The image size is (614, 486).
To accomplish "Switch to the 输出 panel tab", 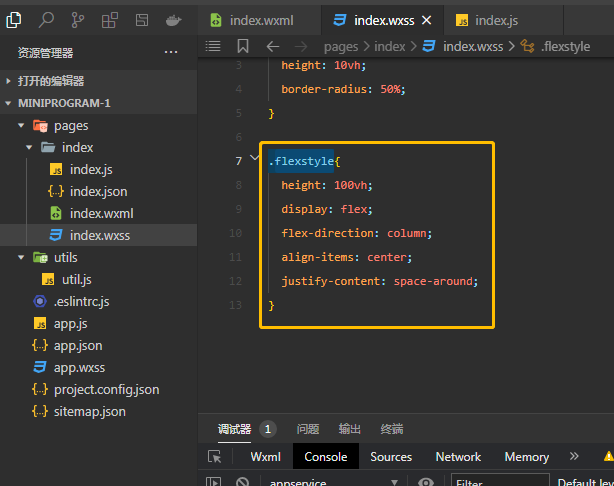I will click(x=349, y=429).
